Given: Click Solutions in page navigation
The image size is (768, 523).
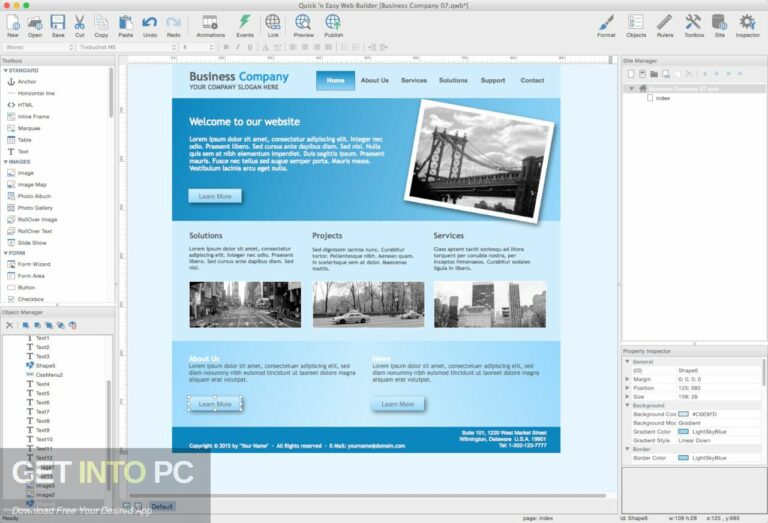Looking at the screenshot, I should coord(453,80).
